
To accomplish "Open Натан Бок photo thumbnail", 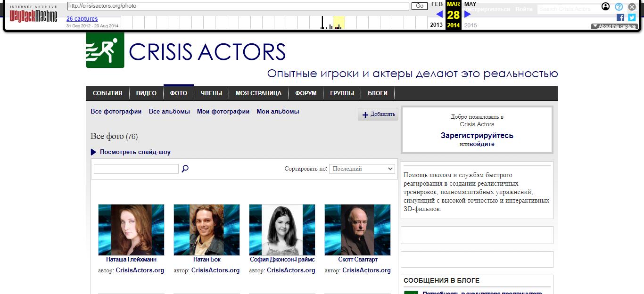I will 206,230.
